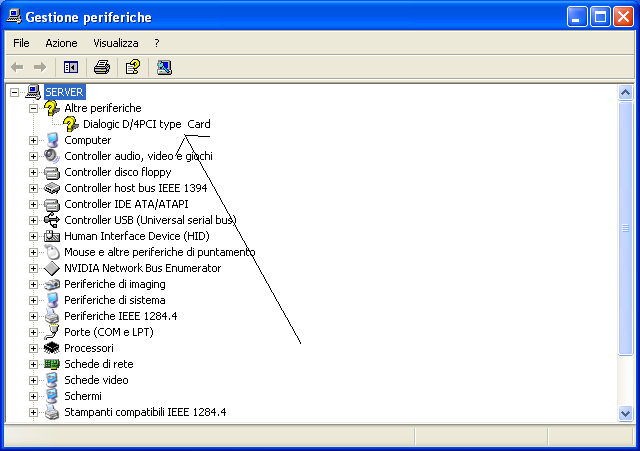The height and width of the screenshot is (451, 640).
Task: Click the scan for hardware changes icon
Action: tap(164, 67)
